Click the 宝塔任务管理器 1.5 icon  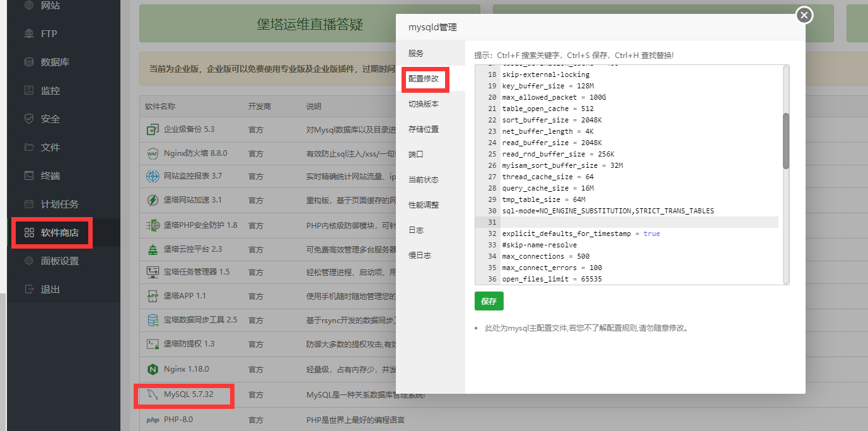pos(153,272)
